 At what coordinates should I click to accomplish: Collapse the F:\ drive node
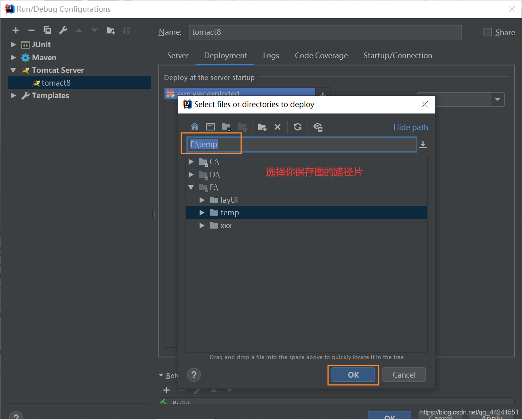pos(191,187)
